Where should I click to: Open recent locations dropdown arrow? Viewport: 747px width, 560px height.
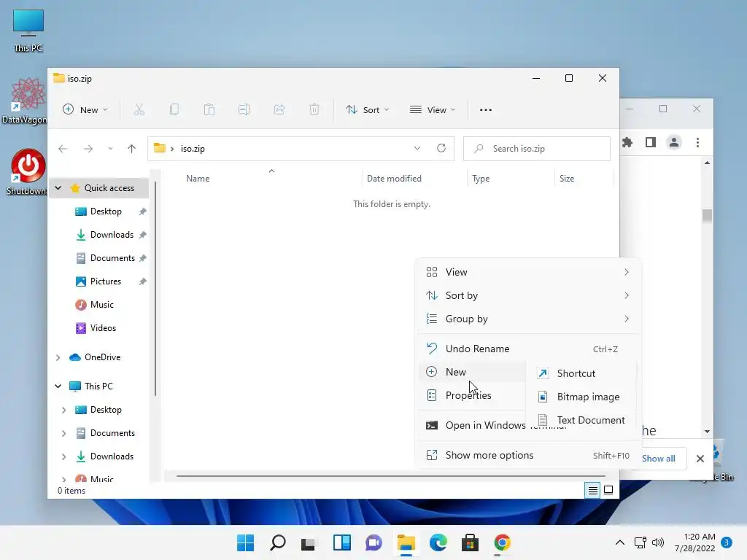coord(110,149)
